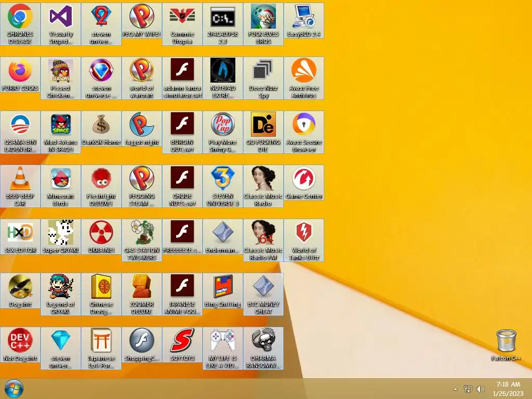Open the ShoppingC... Flash player icon

[141, 345]
